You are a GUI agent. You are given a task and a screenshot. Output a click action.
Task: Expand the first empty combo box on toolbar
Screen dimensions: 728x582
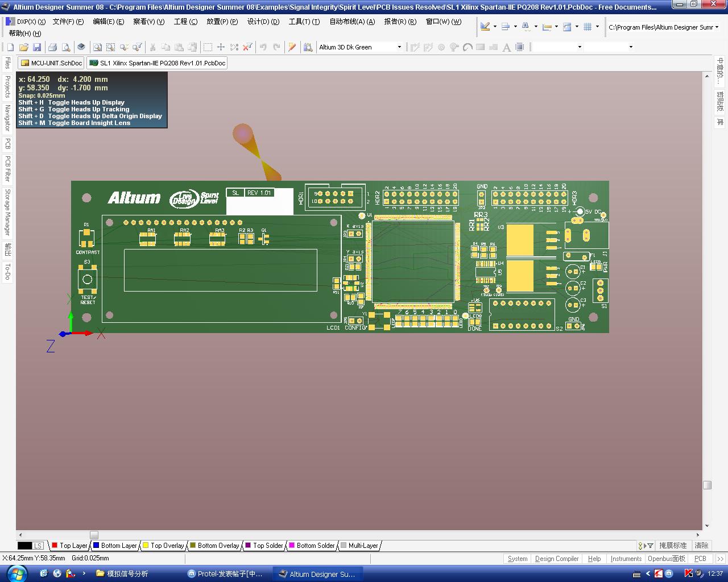[580, 47]
